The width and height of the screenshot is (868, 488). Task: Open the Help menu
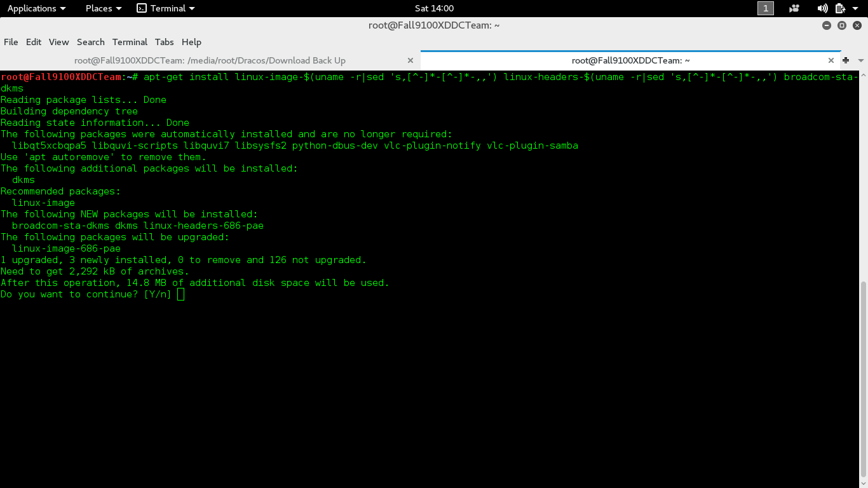pos(191,42)
